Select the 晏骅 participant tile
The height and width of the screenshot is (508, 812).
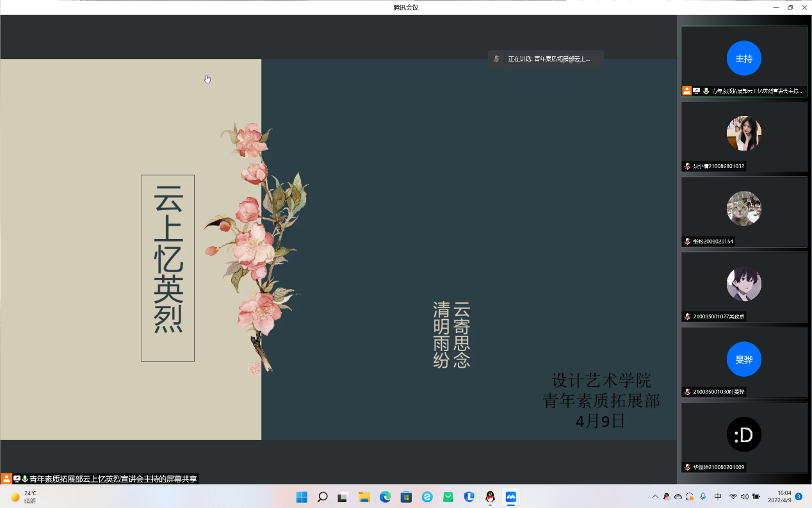[743, 362]
